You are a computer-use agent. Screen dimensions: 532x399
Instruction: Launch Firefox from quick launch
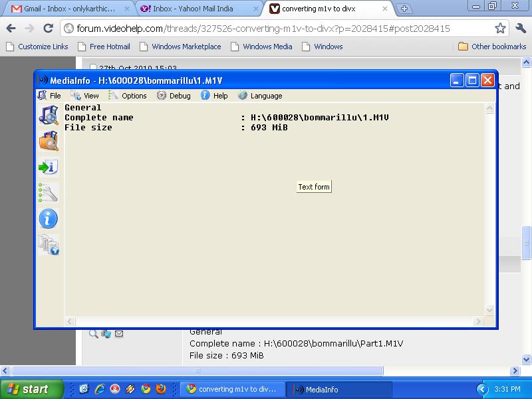pyautogui.click(x=161, y=389)
